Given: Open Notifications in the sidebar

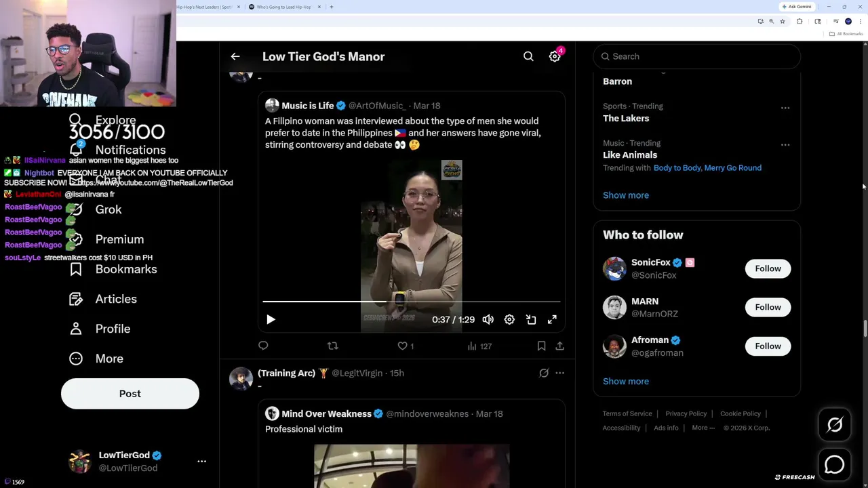Looking at the screenshot, I should click(x=118, y=150).
